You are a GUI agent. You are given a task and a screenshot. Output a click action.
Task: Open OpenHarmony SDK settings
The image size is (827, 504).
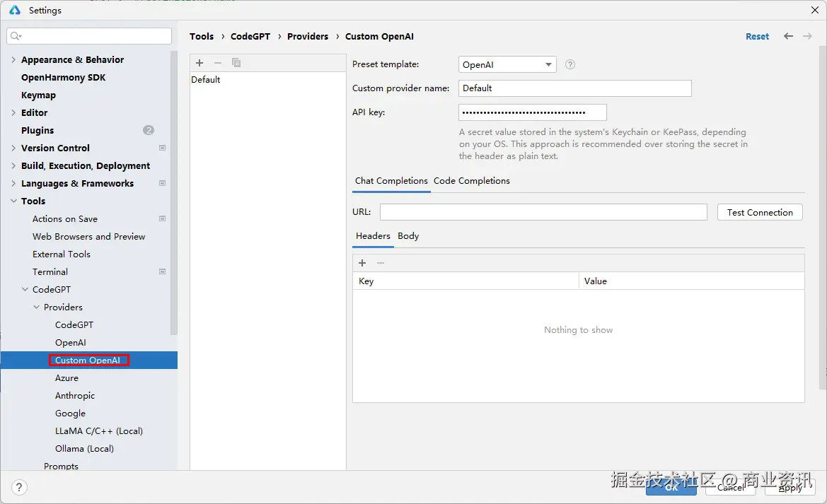pos(63,78)
